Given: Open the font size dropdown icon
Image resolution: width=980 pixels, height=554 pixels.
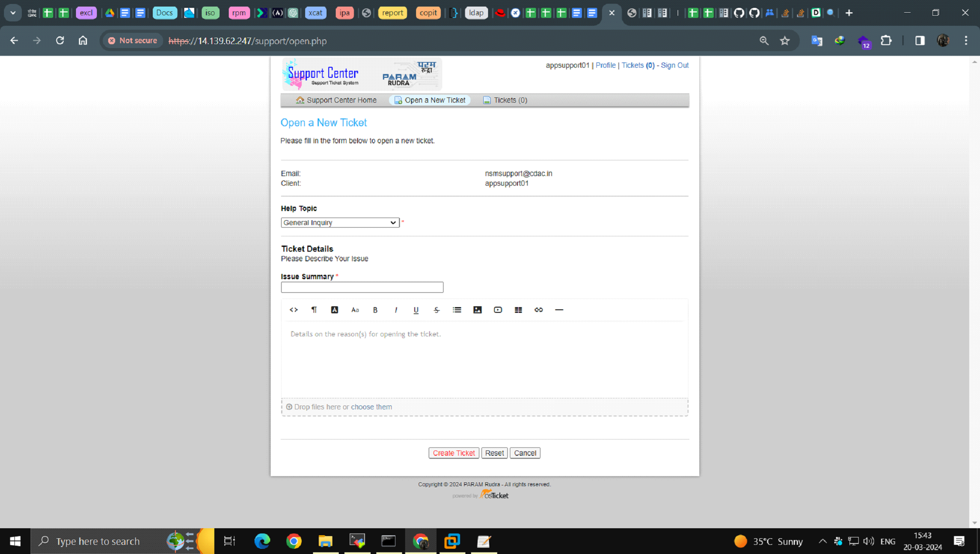Looking at the screenshot, I should [355, 310].
